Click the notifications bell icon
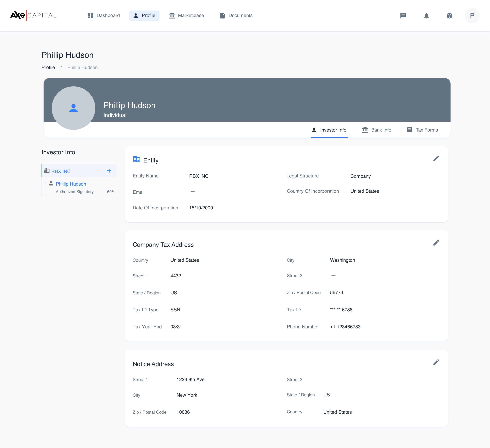The height and width of the screenshot is (448, 490). coord(426,15)
